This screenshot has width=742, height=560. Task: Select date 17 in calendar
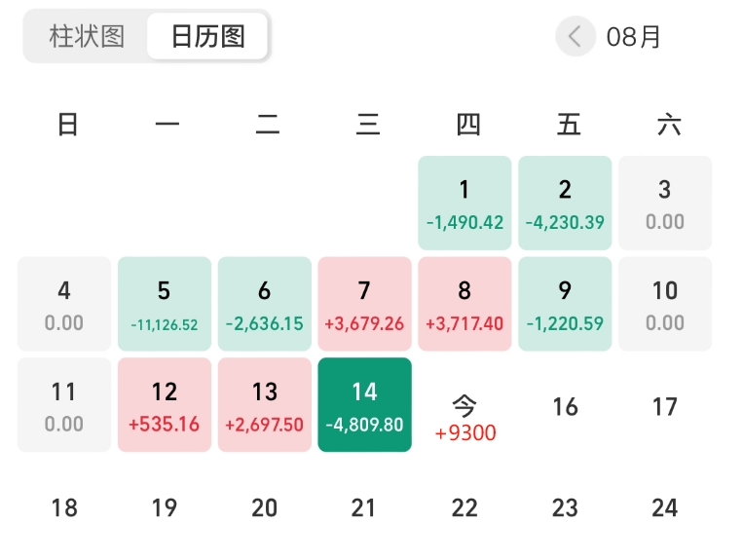[x=665, y=407]
